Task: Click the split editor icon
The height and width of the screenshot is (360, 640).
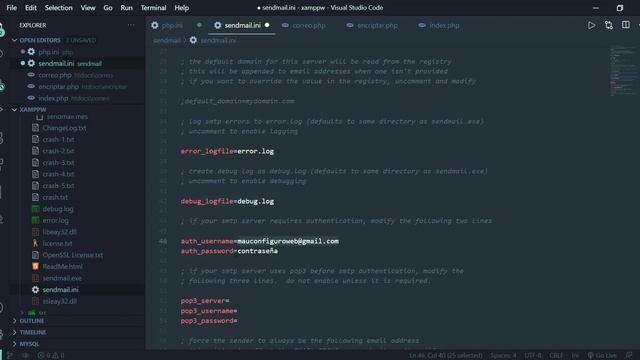Action: 625,25
